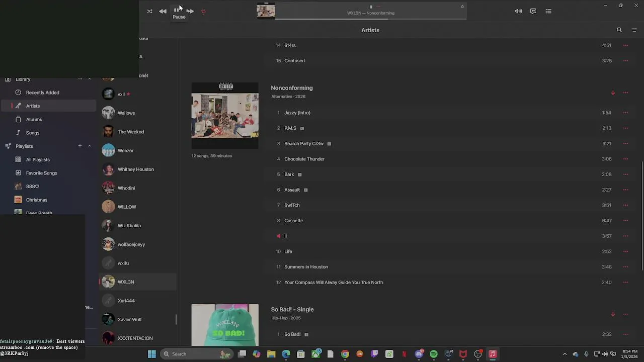Image resolution: width=644 pixels, height=362 pixels.
Task: Open Spotify from taskbar
Action: point(434,354)
